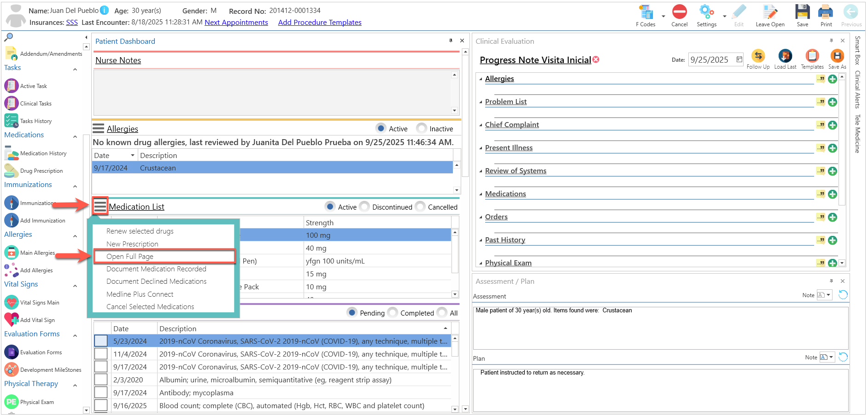Save the record with Save icon
This screenshot has width=868, height=416.
(802, 16)
